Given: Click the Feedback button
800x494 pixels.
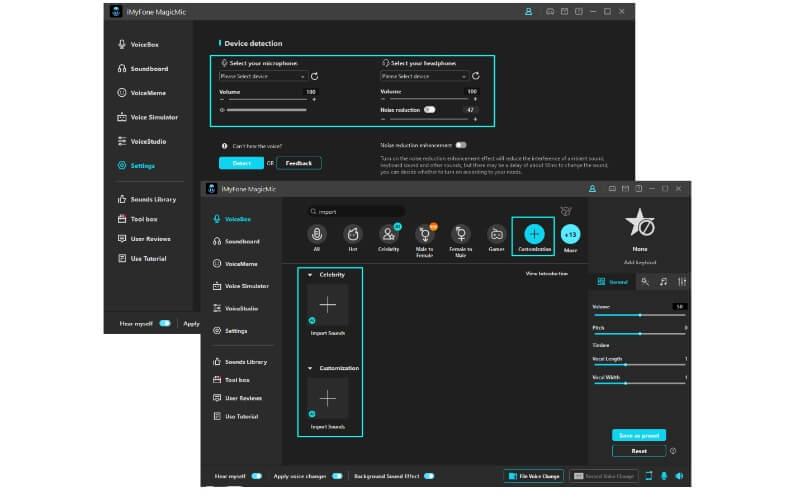Looking at the screenshot, I should (298, 163).
